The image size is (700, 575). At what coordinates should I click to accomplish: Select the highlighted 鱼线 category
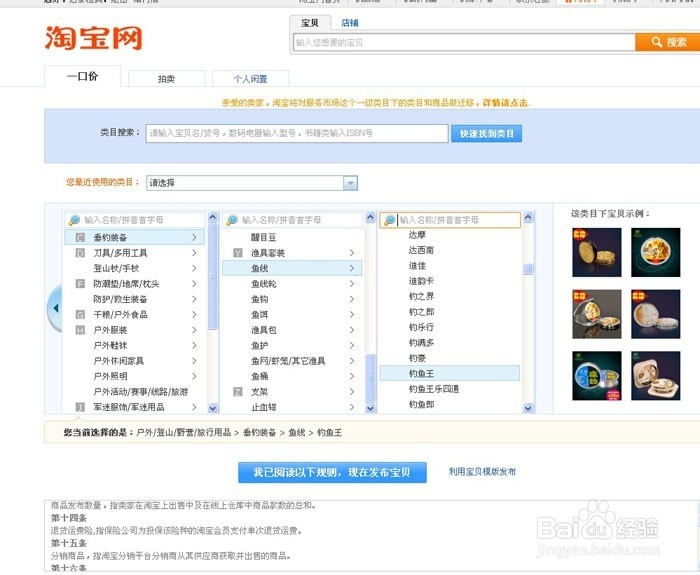(x=292, y=268)
